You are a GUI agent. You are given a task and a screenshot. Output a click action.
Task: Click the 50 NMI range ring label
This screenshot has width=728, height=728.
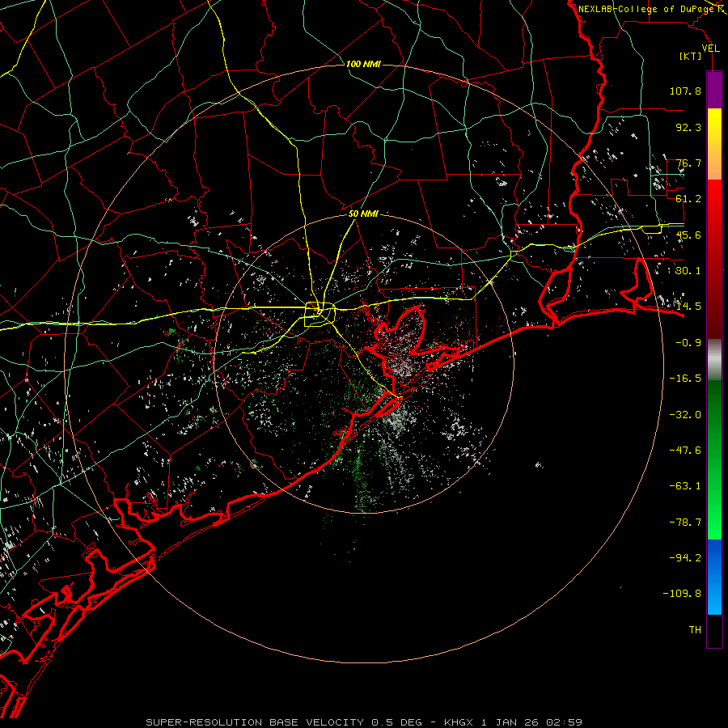363,214
